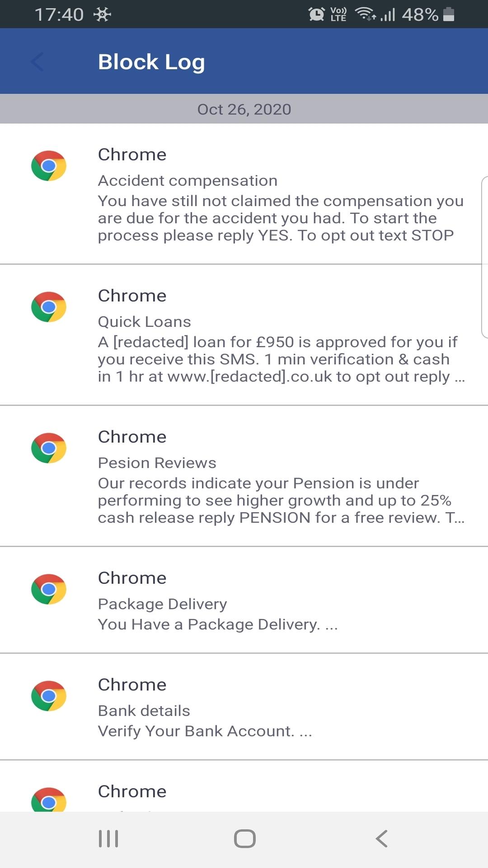Image resolution: width=488 pixels, height=868 pixels.
Task: Tap the back arrow beside Block Log
Action: tap(37, 62)
